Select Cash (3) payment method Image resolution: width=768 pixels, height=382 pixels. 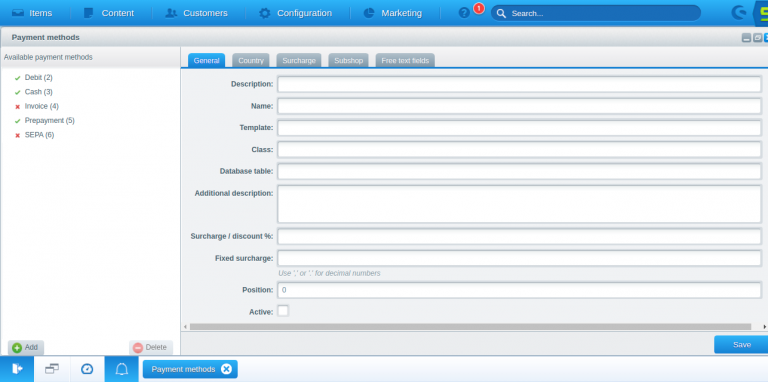point(39,92)
